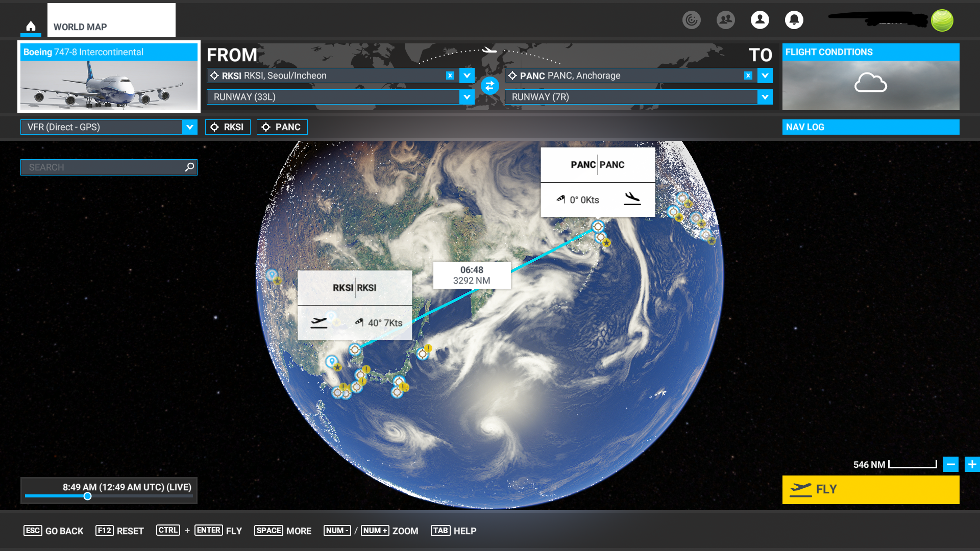Open the notifications bell icon
Image resolution: width=980 pixels, height=551 pixels.
coord(794,20)
